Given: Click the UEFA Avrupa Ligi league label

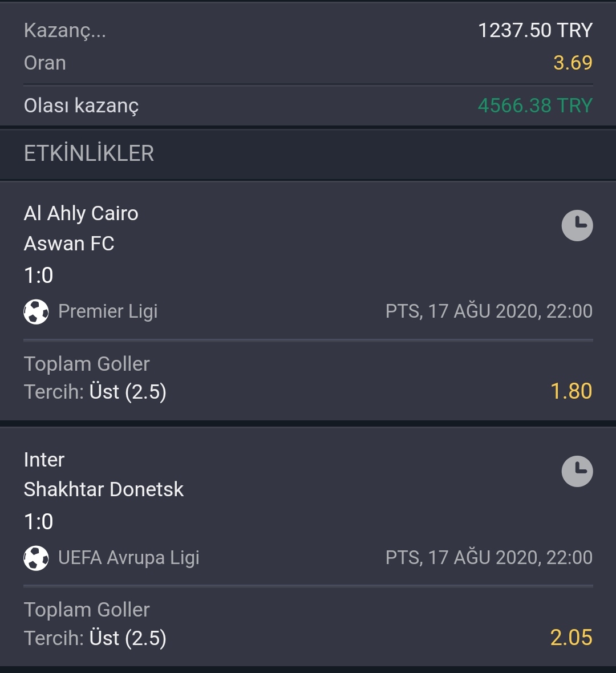Looking at the screenshot, I should tap(129, 558).
